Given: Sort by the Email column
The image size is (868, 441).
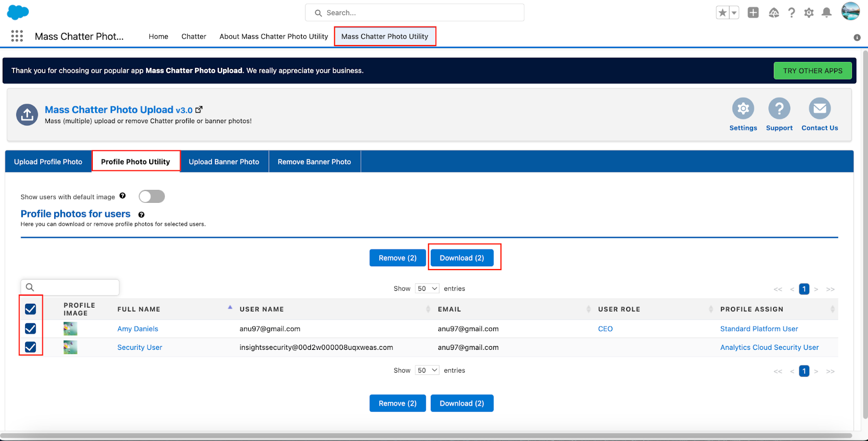Looking at the screenshot, I should pos(589,309).
